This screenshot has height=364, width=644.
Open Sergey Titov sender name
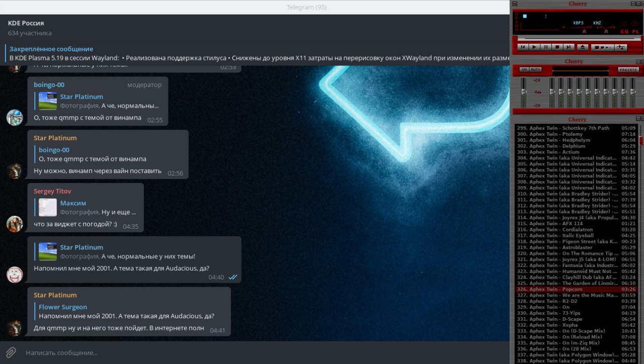pos(52,192)
